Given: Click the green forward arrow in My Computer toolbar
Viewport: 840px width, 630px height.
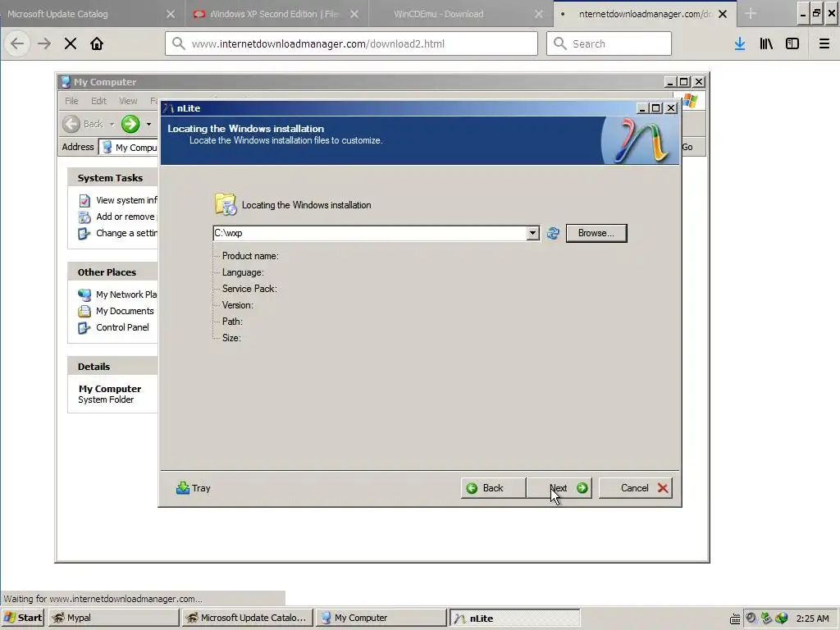Looking at the screenshot, I should pos(130,125).
